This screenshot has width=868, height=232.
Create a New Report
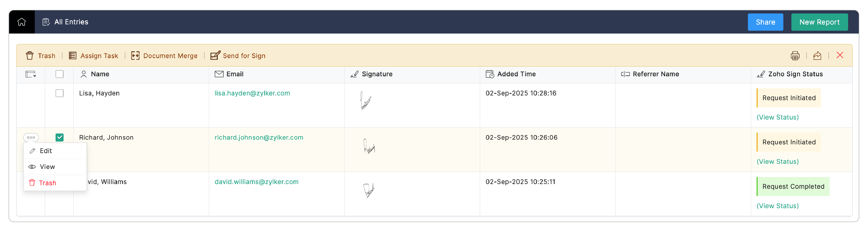coord(819,22)
